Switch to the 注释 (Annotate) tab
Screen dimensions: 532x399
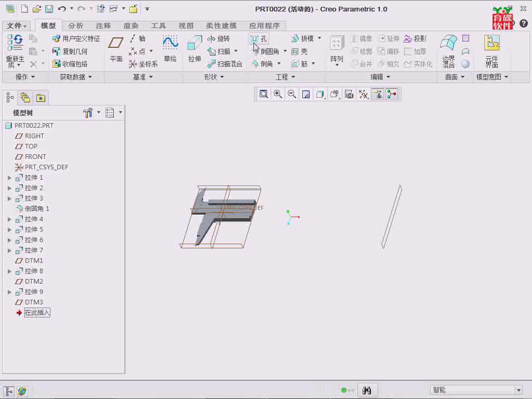point(103,25)
